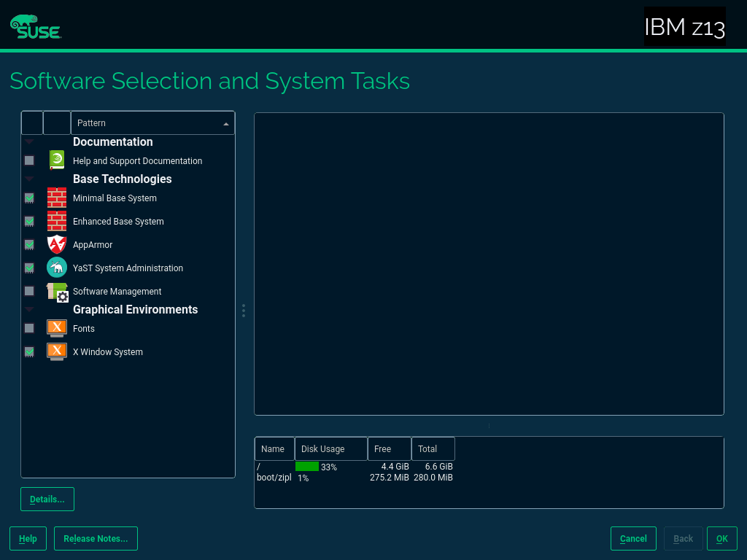This screenshot has height=560, width=747.
Task: Click the Free column header
Action: point(389,449)
